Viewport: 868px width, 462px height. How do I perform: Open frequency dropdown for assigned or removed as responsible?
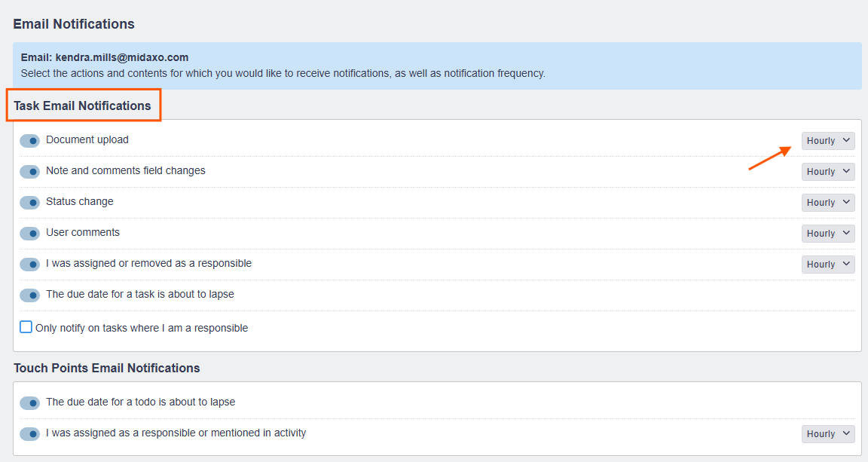827,265
